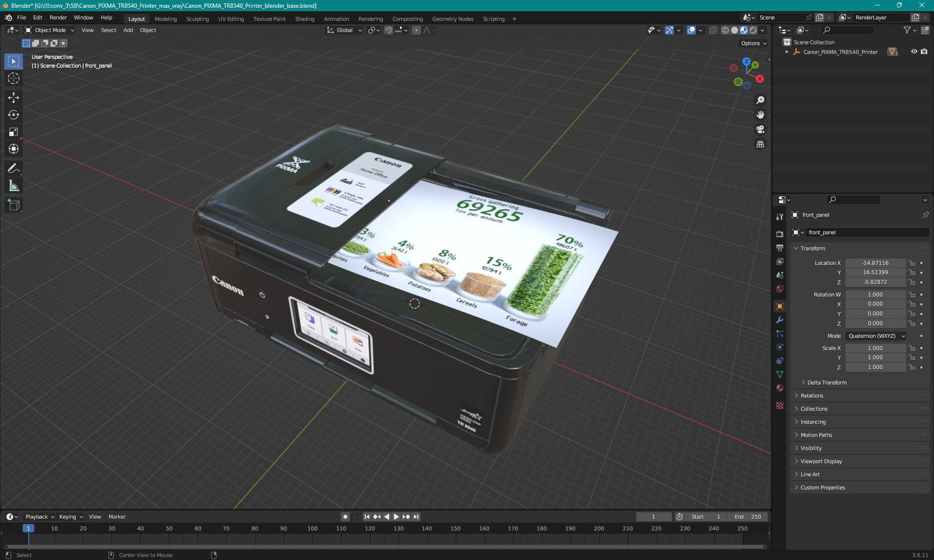The image size is (934, 560).
Task: Open the File menu
Action: [x=21, y=17]
